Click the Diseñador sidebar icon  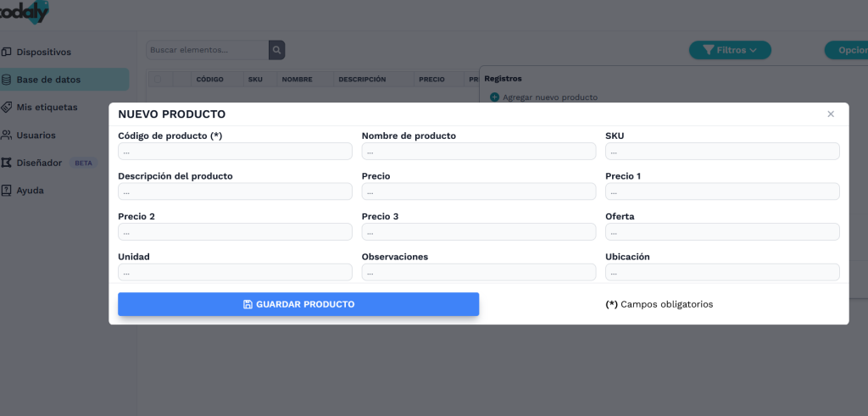7,163
